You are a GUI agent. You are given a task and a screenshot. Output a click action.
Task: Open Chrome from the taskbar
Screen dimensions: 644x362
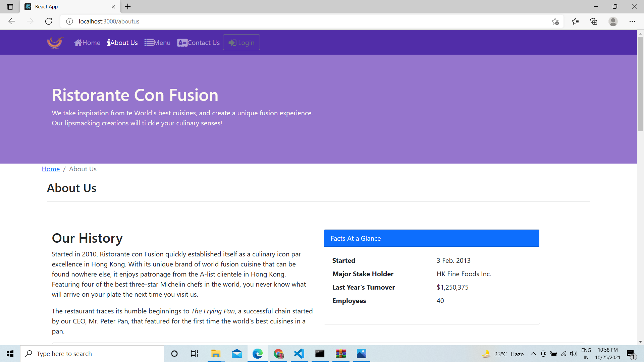tap(278, 354)
